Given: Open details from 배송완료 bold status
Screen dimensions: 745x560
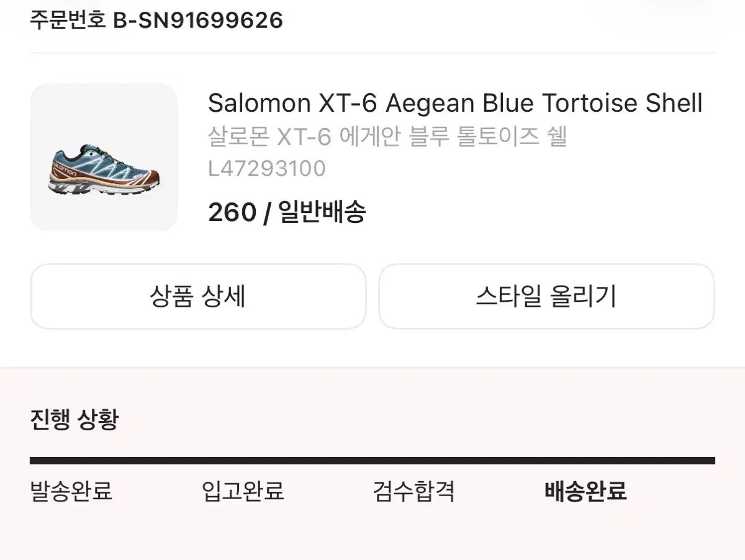Looking at the screenshot, I should click(x=587, y=491).
